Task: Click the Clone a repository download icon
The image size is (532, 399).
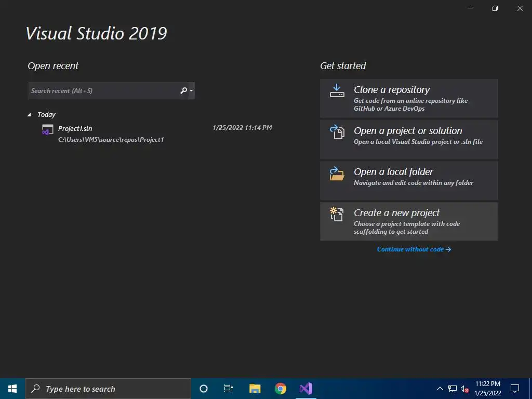Action: (337, 90)
